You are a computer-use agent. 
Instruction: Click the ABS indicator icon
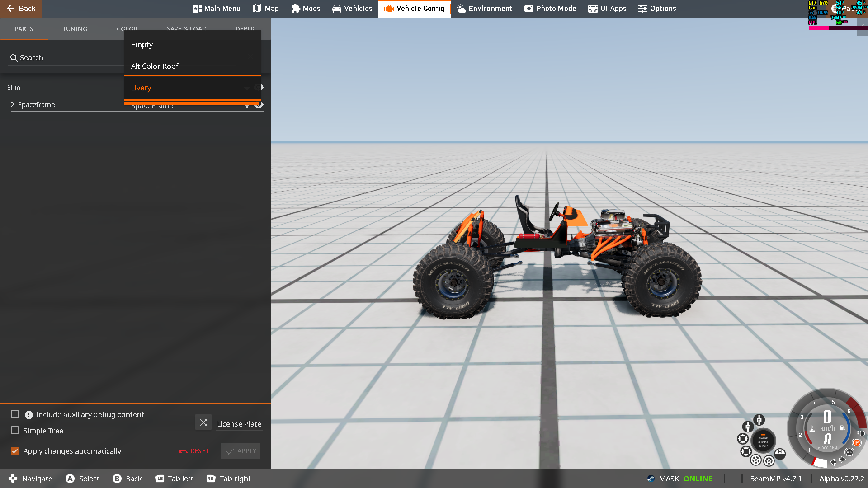849,452
